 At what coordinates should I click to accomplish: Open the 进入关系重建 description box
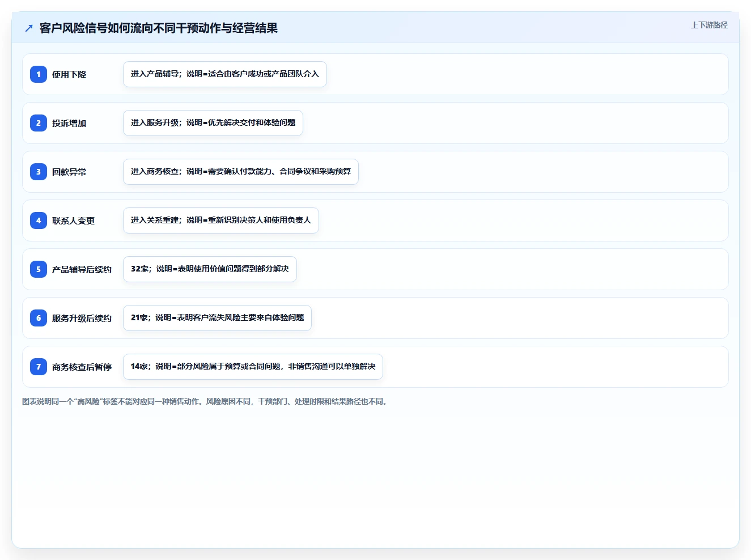[221, 220]
